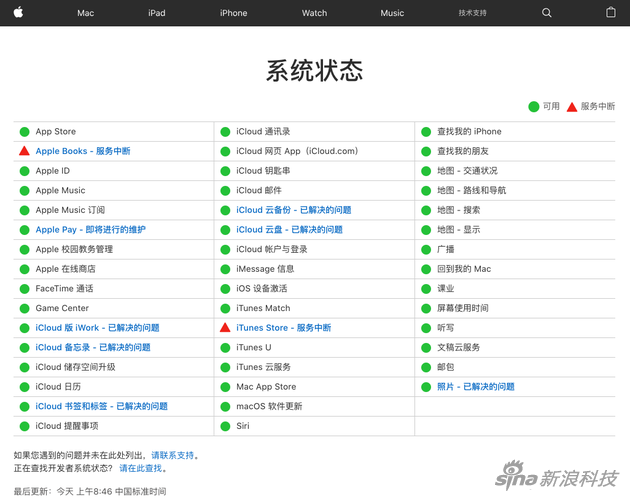Click the 请联系支持 link
The width and height of the screenshot is (630, 500).
(x=172, y=455)
